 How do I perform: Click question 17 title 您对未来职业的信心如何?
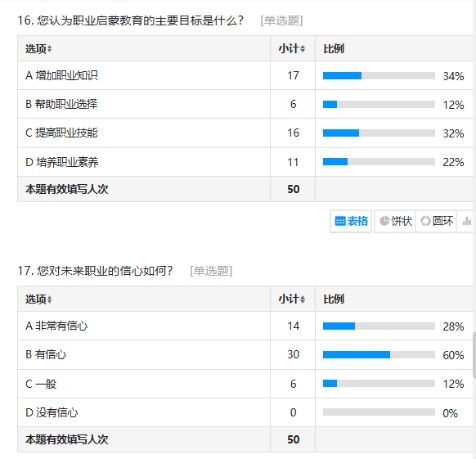(x=104, y=271)
